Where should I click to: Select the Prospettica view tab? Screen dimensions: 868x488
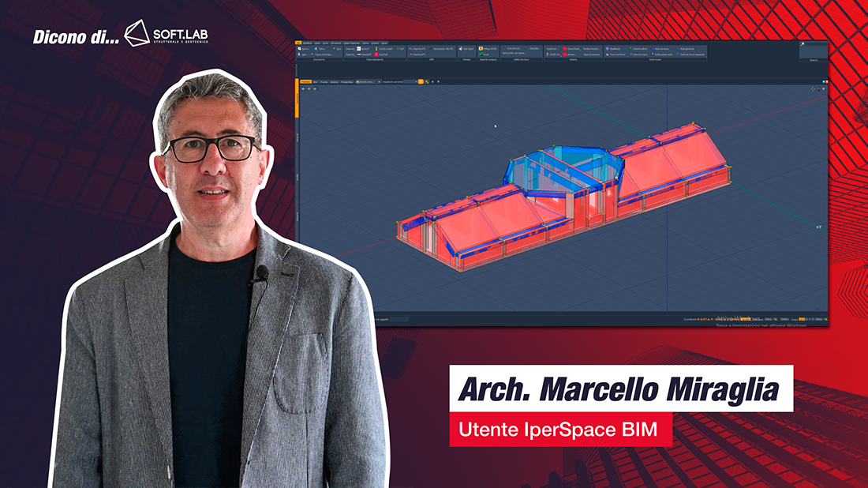[346, 81]
